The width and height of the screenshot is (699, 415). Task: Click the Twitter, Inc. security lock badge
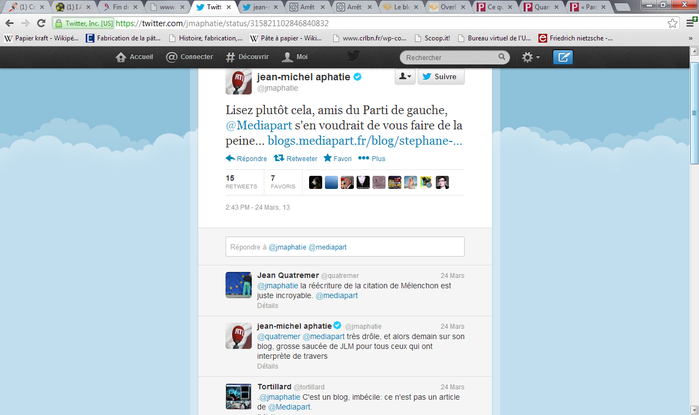(84, 23)
